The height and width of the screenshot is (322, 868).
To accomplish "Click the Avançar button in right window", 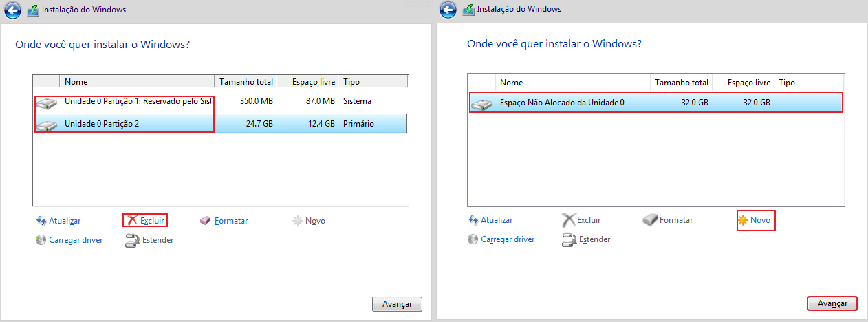I will (x=832, y=303).
